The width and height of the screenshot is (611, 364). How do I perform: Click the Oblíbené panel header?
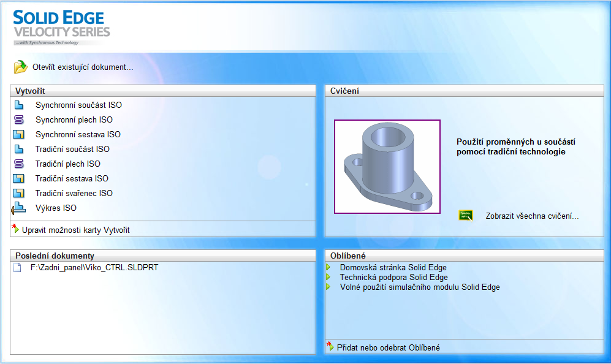click(x=465, y=256)
